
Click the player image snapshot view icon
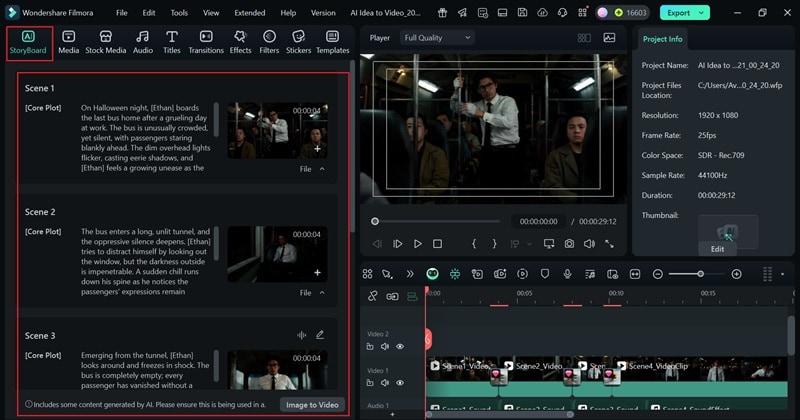tap(609, 38)
